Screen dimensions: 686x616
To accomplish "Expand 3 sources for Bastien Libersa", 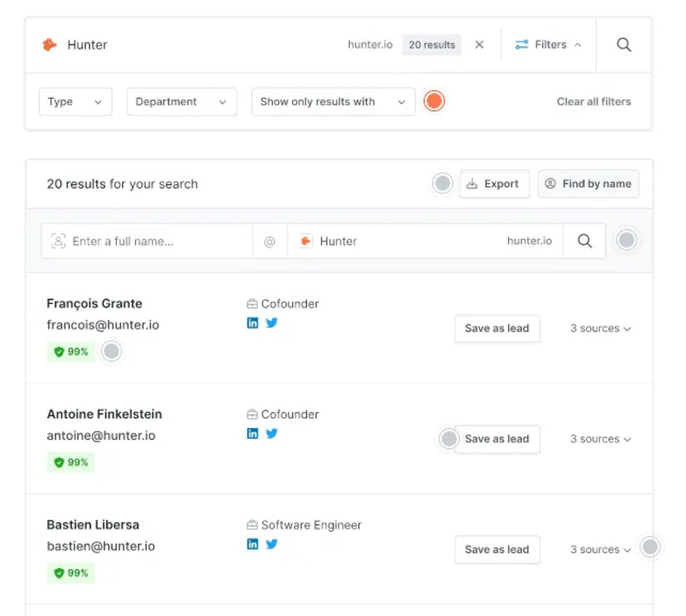I will (x=600, y=549).
